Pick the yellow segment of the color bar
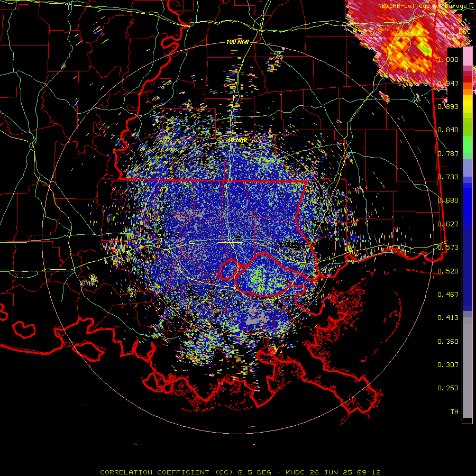 [x=467, y=104]
